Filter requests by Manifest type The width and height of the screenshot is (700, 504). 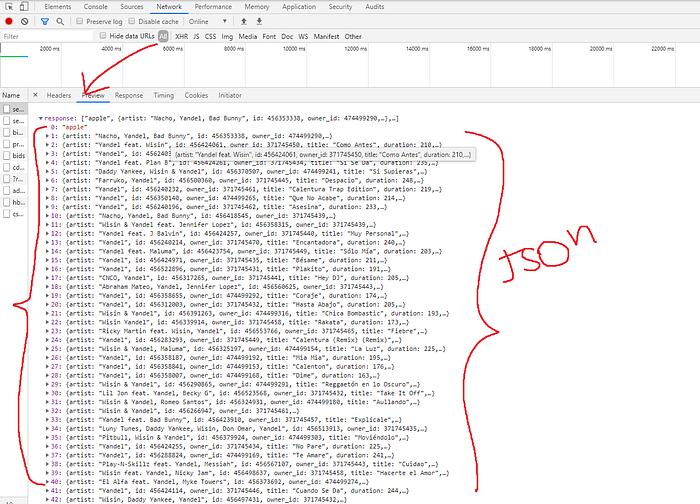326,36
